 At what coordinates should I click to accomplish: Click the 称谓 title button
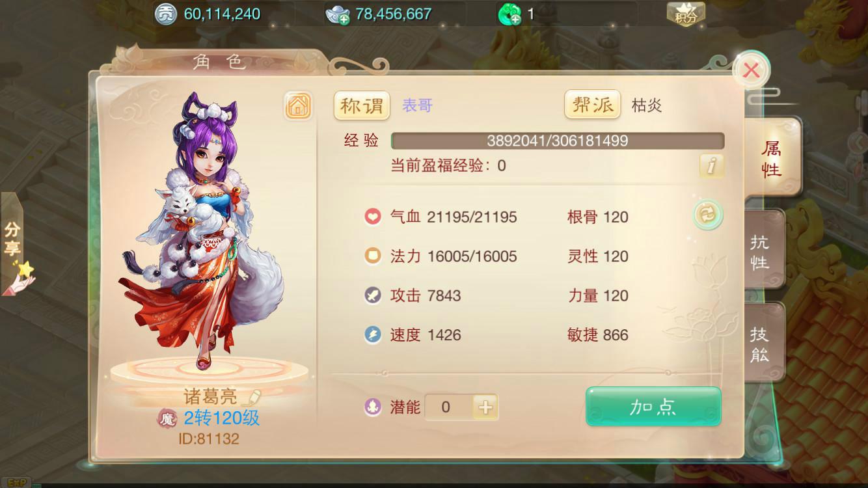click(362, 105)
